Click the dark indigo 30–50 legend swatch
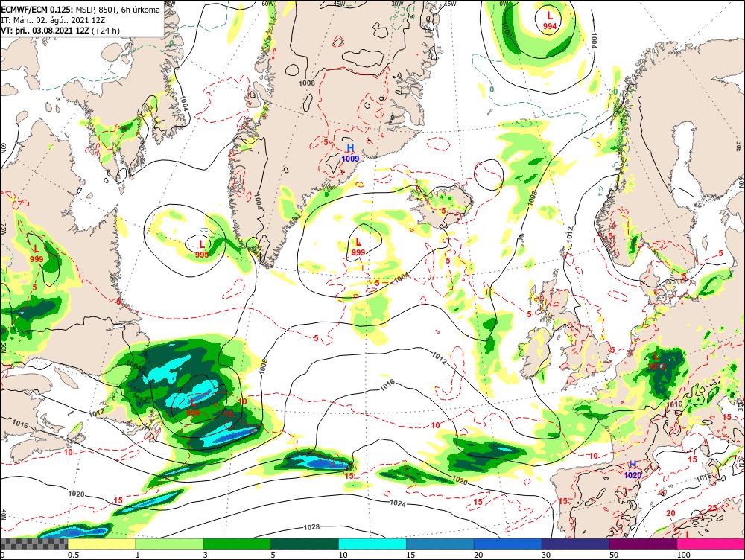Viewport: 745px width, 560px height. click(575, 544)
